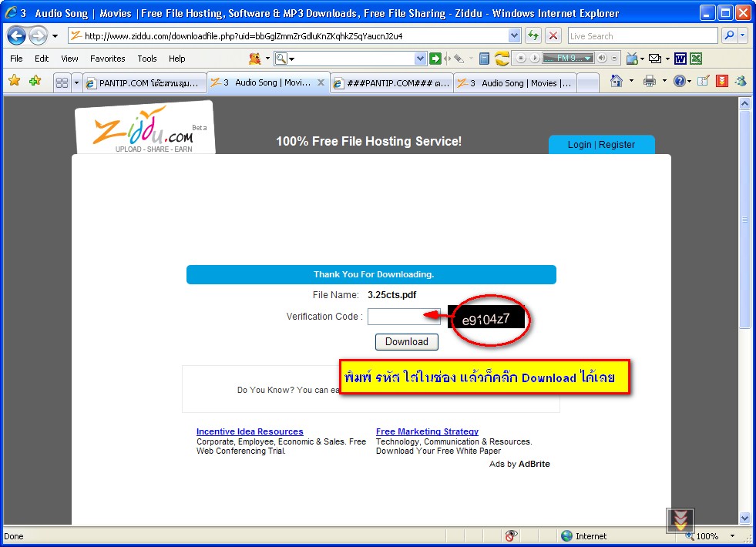Open the Ziddu.com logo
This screenshot has width=756, height=547.
(146, 129)
